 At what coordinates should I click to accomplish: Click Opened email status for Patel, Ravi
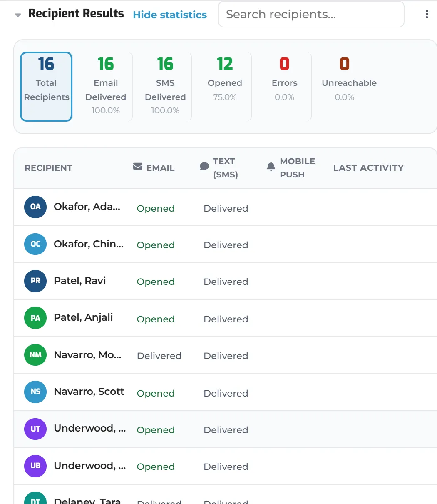(x=156, y=282)
